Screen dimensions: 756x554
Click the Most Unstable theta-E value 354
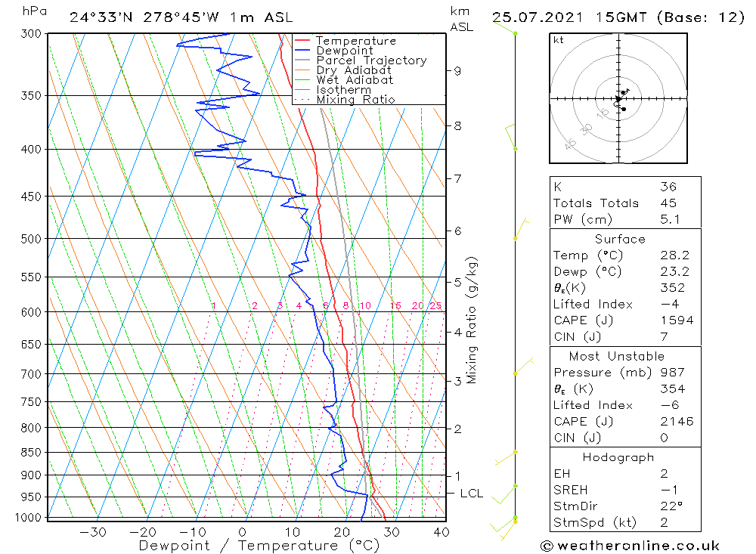tap(673, 388)
